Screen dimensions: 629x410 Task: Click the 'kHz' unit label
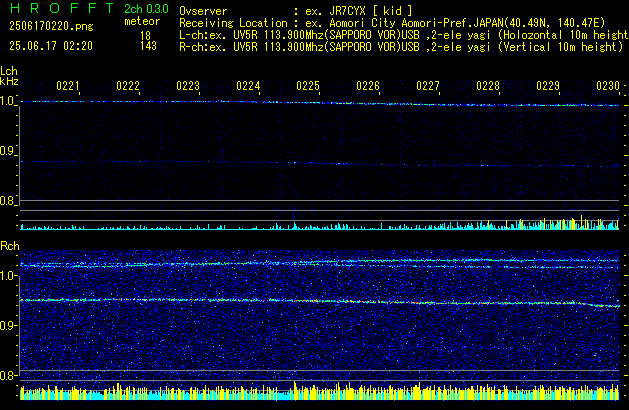click(9, 81)
